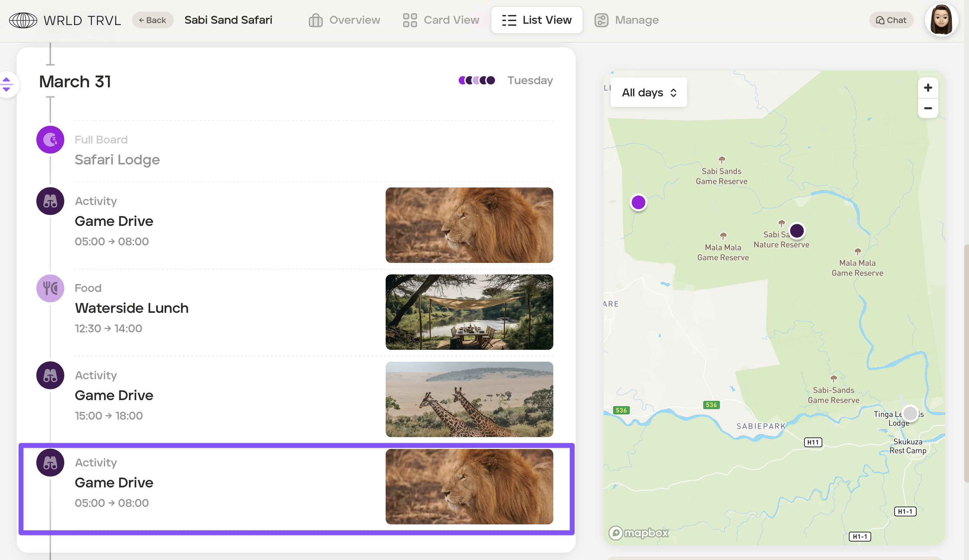
Task: Click the 05:00 Game Drive binoculars icon
Action: click(50, 201)
